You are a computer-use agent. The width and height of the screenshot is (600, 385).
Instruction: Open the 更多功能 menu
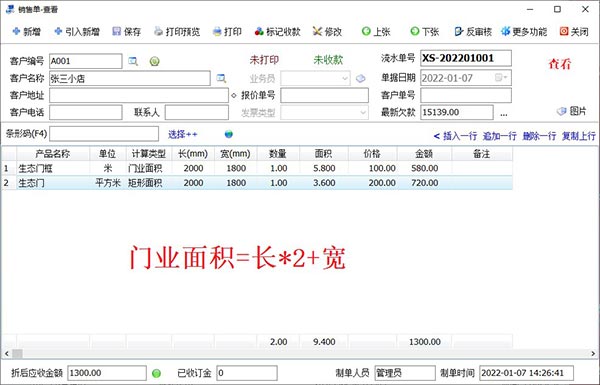[x=524, y=32]
